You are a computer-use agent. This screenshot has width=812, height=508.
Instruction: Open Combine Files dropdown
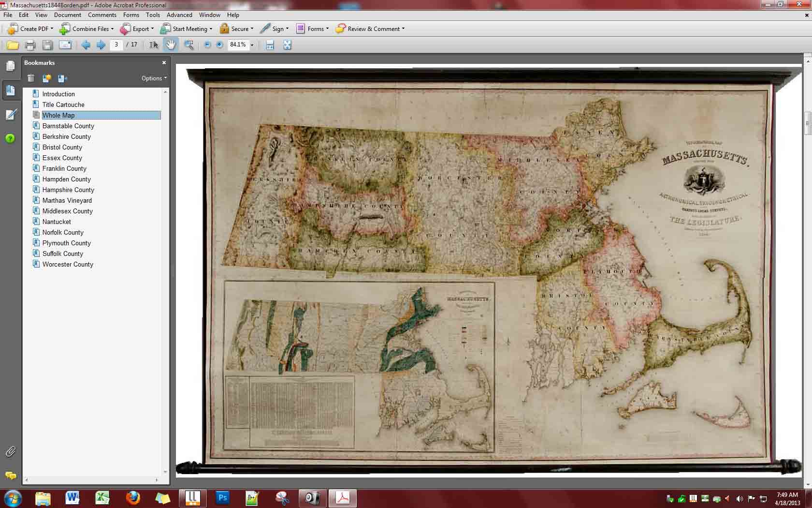click(87, 29)
